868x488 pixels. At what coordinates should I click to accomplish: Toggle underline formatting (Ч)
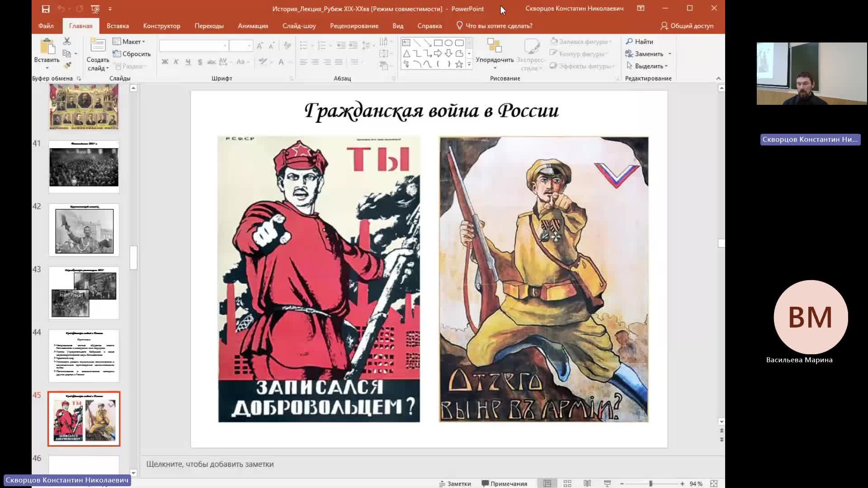pyautogui.click(x=188, y=62)
